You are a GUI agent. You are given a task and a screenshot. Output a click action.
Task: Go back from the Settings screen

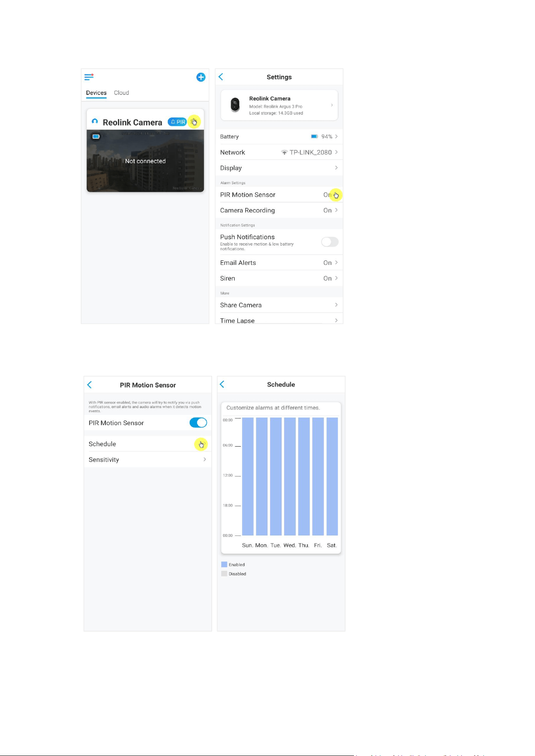pyautogui.click(x=221, y=77)
